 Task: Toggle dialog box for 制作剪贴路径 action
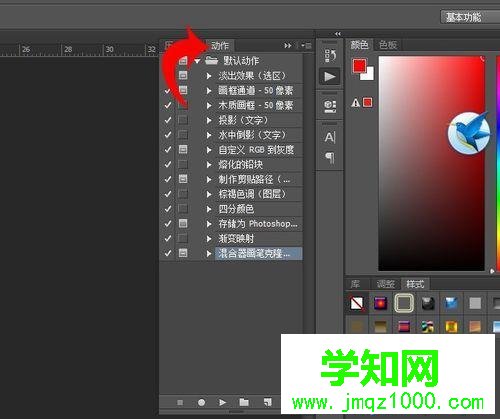click(183, 179)
